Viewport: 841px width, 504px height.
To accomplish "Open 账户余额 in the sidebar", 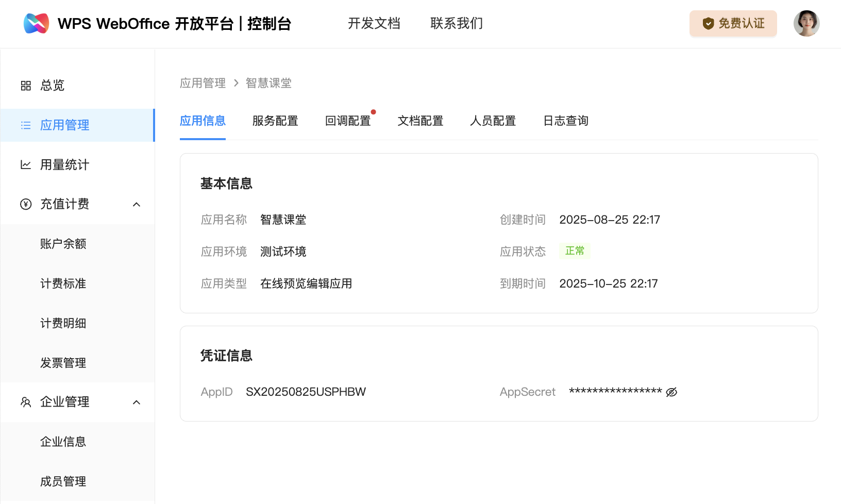I will (63, 244).
